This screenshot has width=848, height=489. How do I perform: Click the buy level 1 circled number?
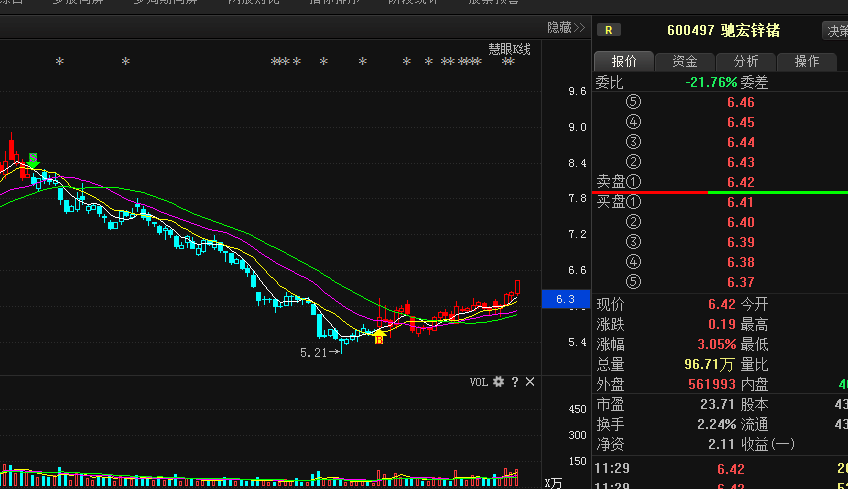click(632, 202)
